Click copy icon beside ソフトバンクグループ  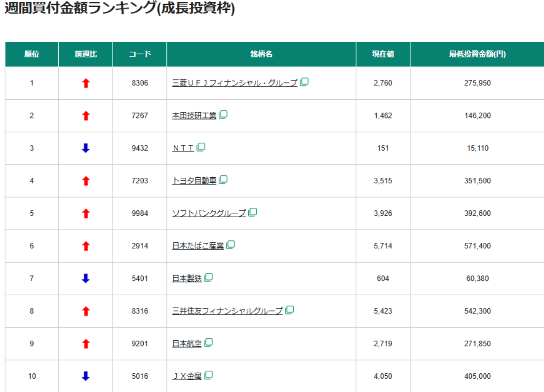click(x=253, y=212)
